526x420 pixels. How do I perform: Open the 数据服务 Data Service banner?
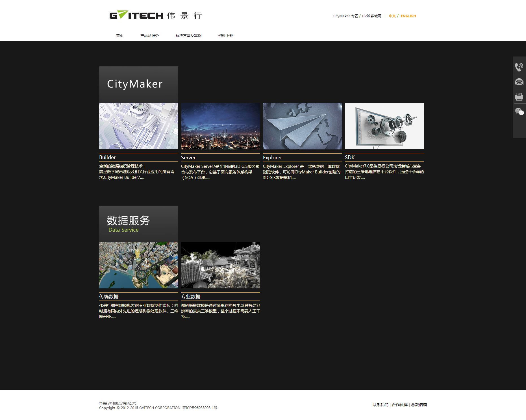point(139,224)
